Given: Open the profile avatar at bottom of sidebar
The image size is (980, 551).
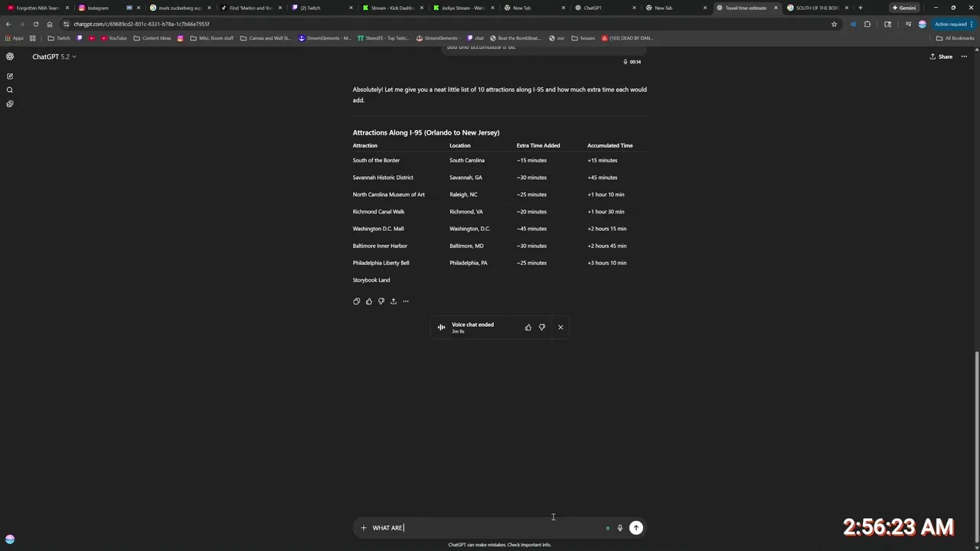Looking at the screenshot, I should 10,540.
